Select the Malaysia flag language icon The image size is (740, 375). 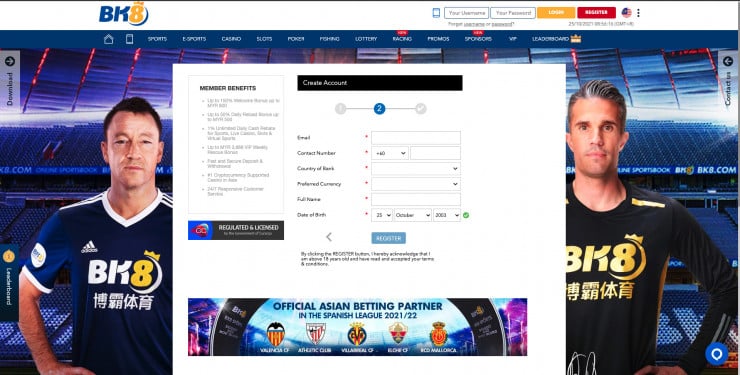626,13
